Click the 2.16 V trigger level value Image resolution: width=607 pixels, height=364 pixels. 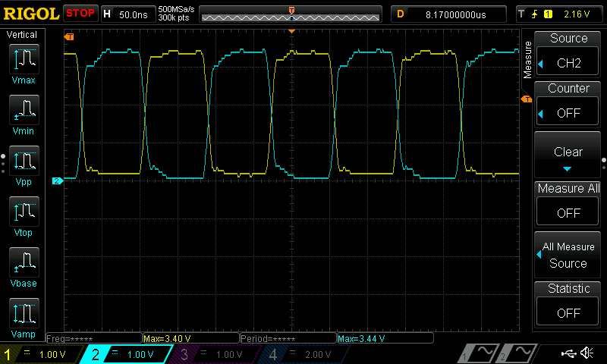[577, 14]
